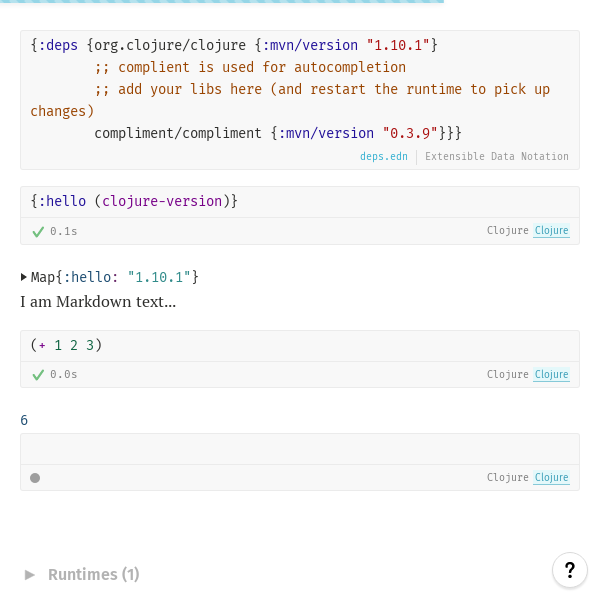Click the {:hello (clojure-version)} code
Viewport: 600px width, 600px height.
pyautogui.click(x=134, y=202)
